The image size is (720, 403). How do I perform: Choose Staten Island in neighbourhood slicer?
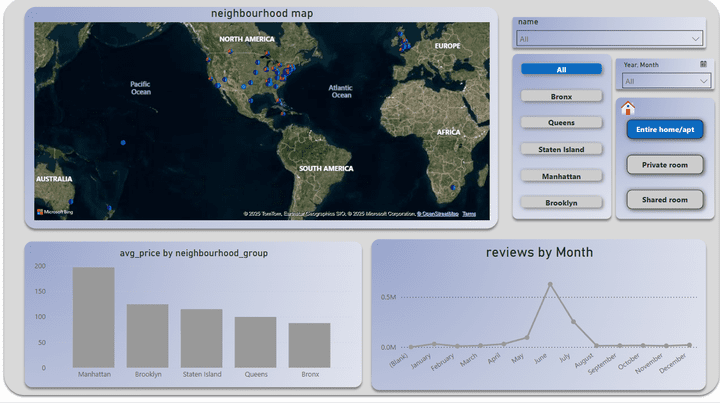click(x=561, y=149)
